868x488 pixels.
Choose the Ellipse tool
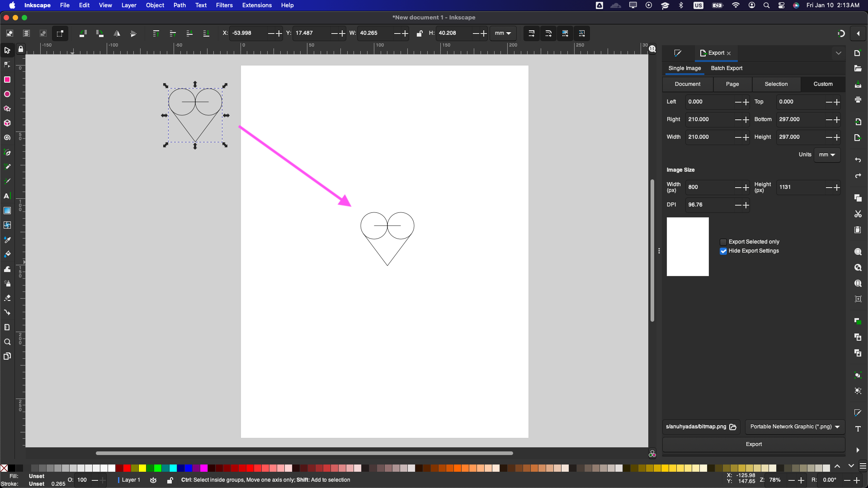(x=7, y=94)
